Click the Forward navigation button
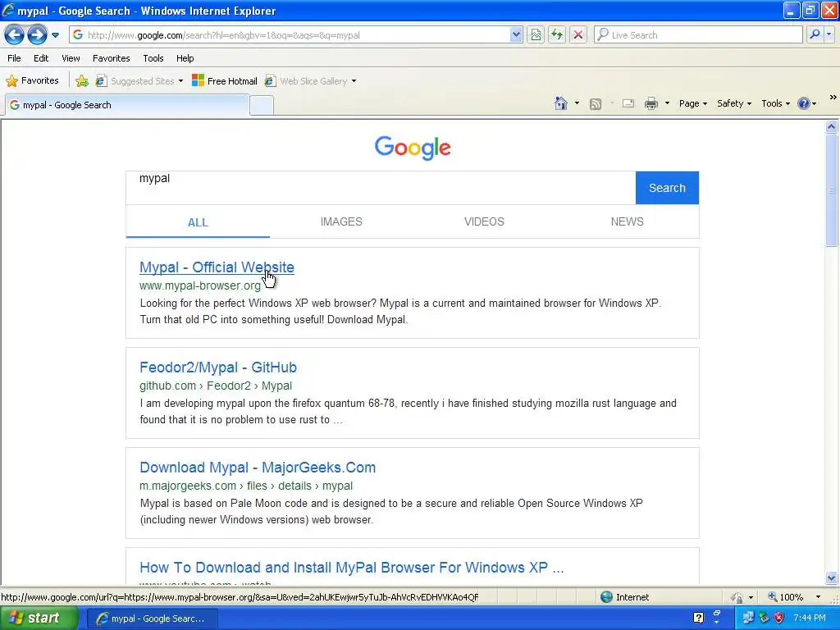 37,34
